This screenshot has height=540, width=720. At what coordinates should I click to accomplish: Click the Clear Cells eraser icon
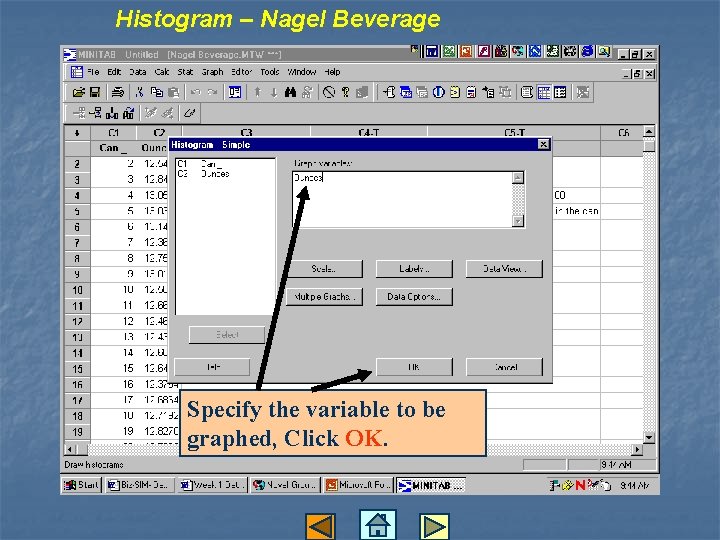click(190, 112)
